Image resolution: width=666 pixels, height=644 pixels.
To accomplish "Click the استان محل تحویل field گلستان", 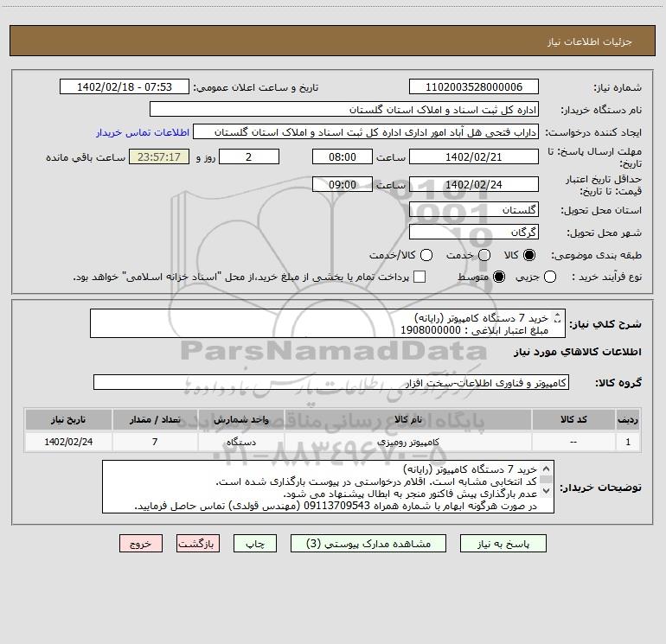I will pos(474,210).
